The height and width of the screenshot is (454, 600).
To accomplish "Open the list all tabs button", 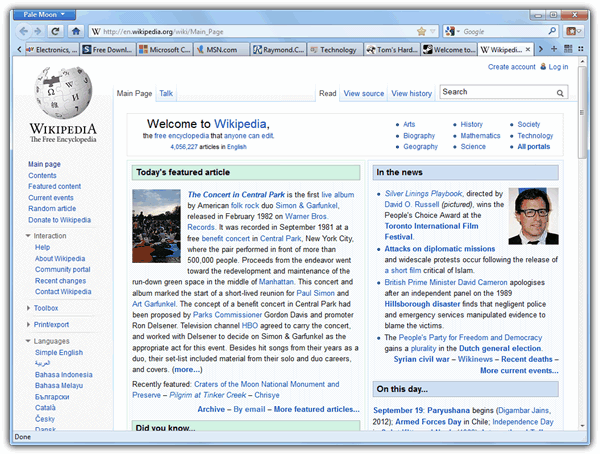I will (581, 49).
